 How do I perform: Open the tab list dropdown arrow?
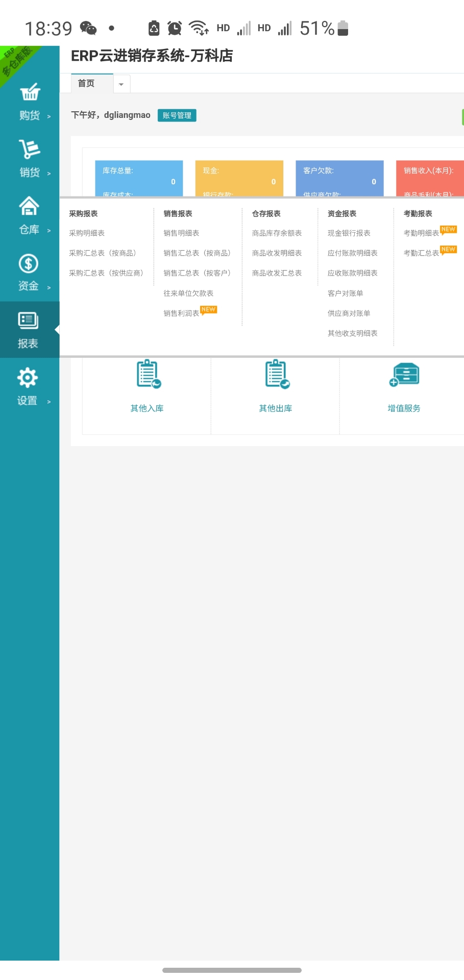121,84
